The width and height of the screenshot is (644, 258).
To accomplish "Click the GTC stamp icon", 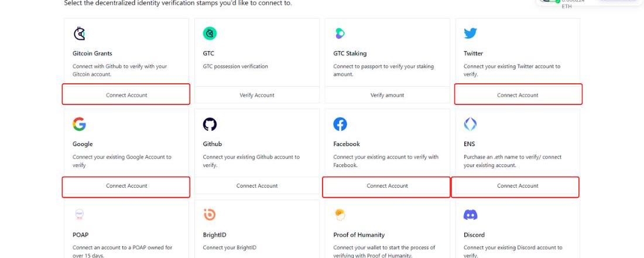I will (x=210, y=33).
